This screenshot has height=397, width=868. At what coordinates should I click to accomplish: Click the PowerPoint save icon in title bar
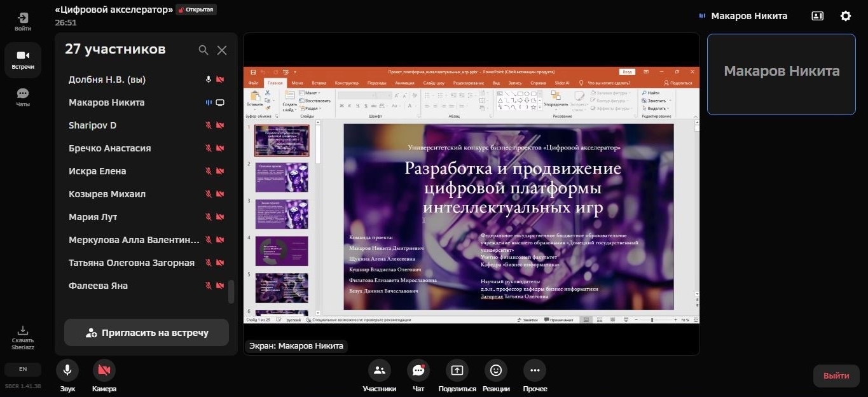point(253,72)
